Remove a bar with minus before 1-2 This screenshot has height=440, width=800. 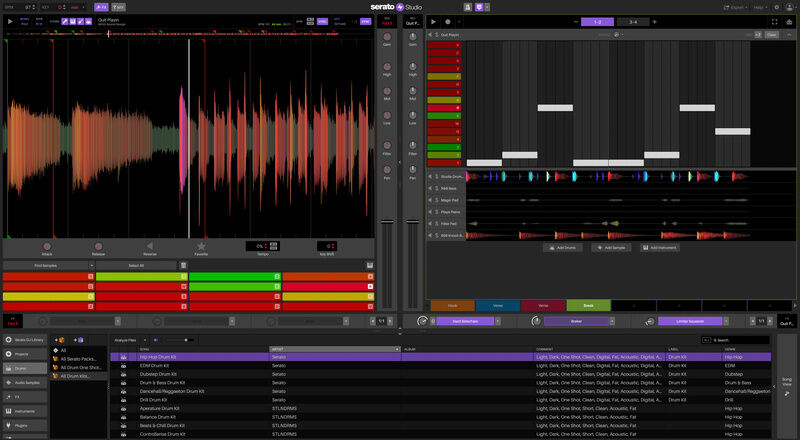(x=576, y=22)
